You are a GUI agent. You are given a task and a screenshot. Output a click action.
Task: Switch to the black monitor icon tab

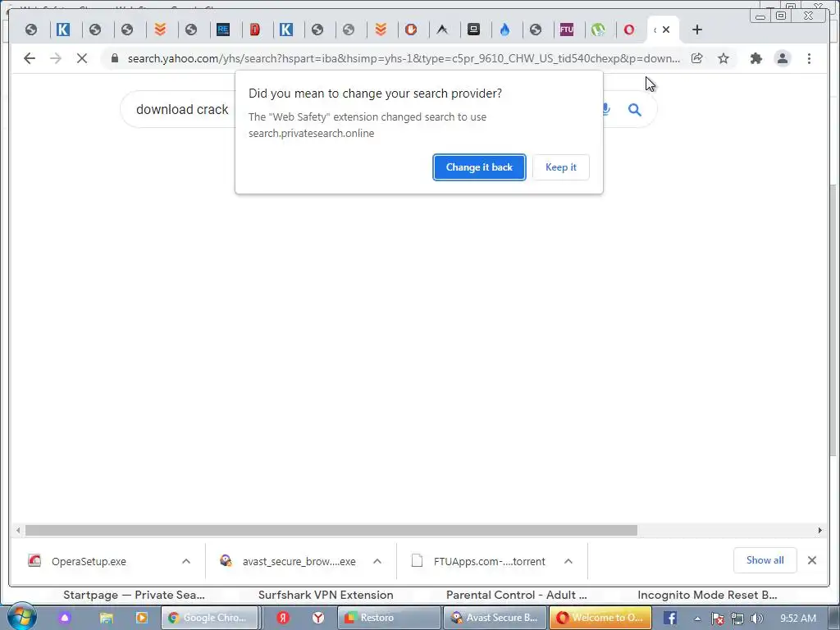pyautogui.click(x=473, y=30)
